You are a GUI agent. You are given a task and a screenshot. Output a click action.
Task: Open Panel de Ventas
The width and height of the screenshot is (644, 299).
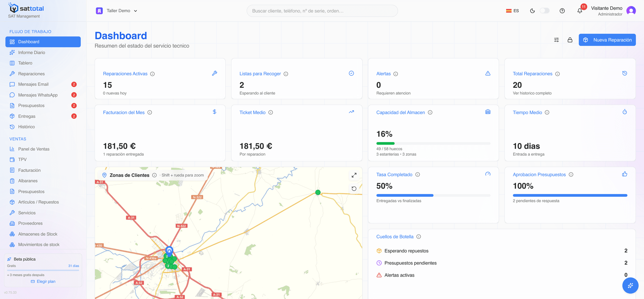43,149
